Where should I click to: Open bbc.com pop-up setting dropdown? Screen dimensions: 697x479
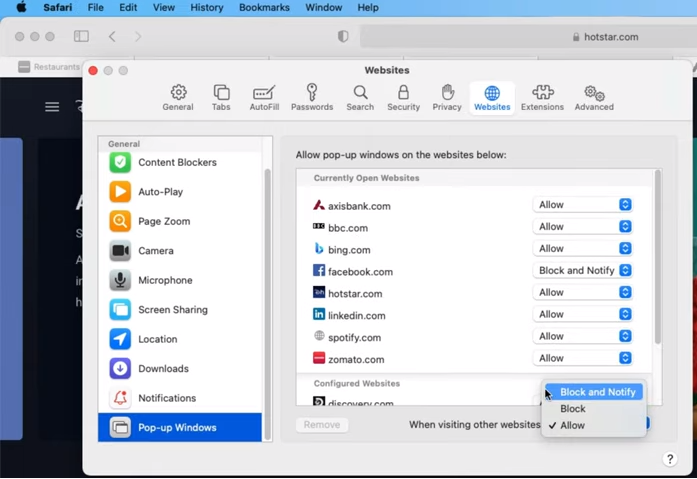tap(582, 227)
